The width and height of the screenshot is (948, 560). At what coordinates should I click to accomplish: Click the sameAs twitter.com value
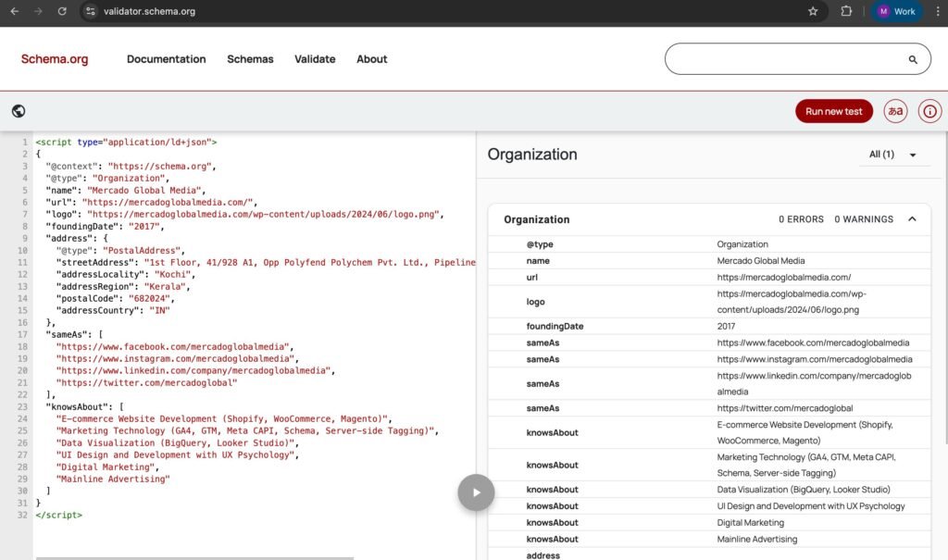785,407
